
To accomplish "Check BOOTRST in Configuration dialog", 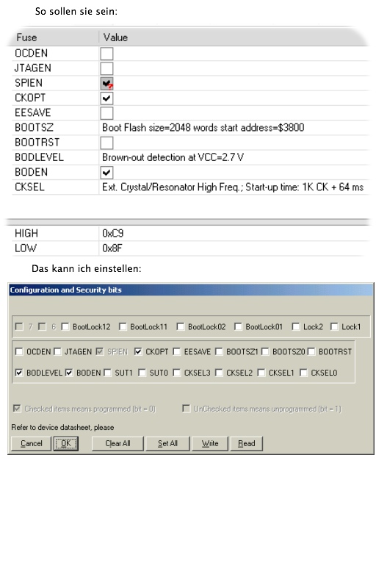I will pyautogui.click(x=311, y=351).
